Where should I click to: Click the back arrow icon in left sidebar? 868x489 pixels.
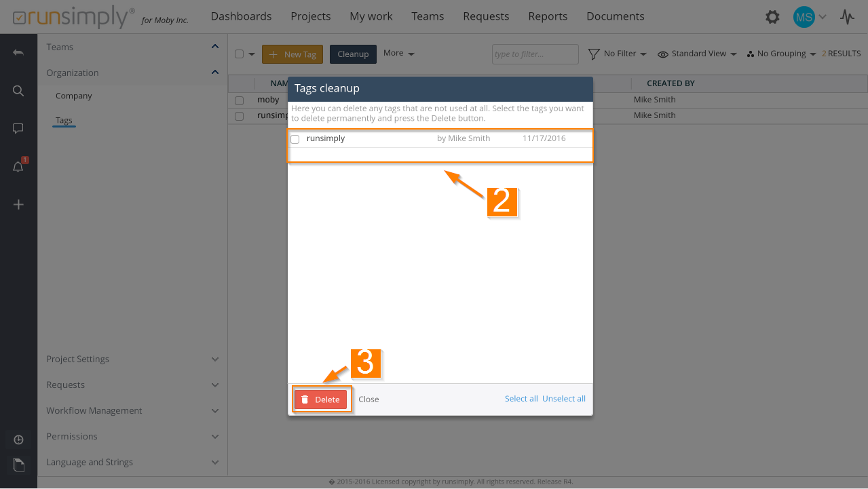click(x=18, y=52)
